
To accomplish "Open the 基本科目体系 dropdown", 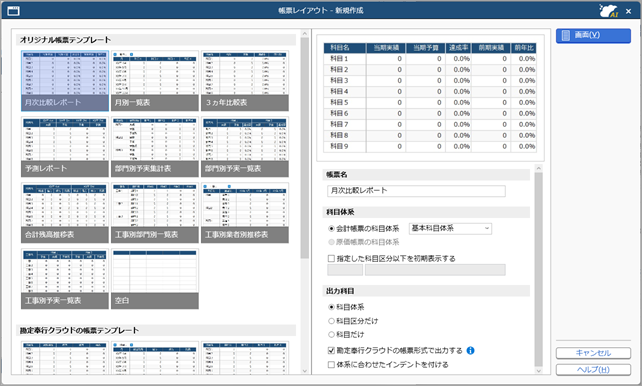I will coord(450,228).
